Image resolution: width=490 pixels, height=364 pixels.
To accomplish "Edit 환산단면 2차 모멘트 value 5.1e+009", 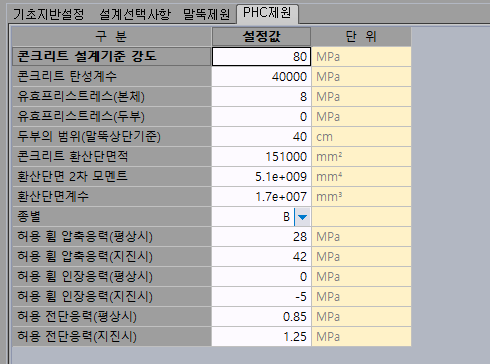I will tap(261, 177).
